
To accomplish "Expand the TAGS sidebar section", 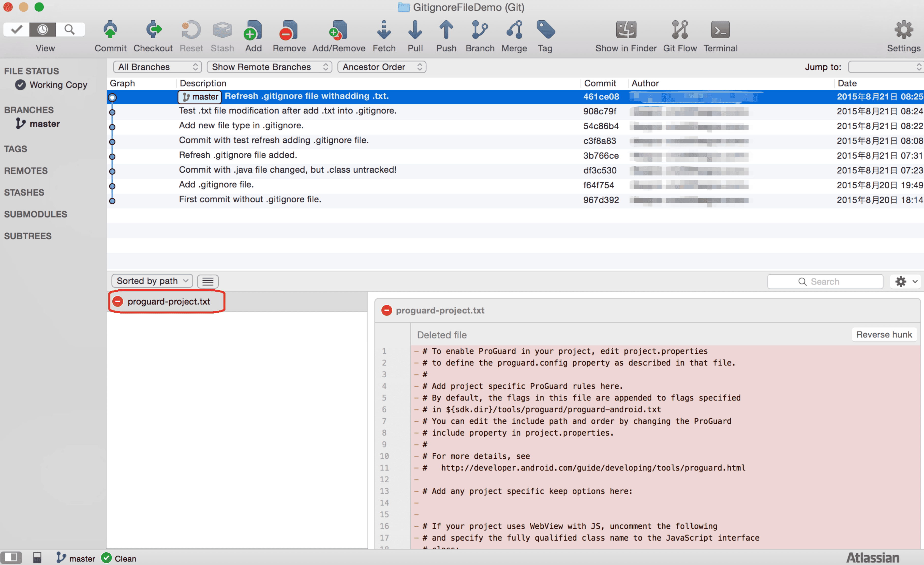I will [15, 149].
